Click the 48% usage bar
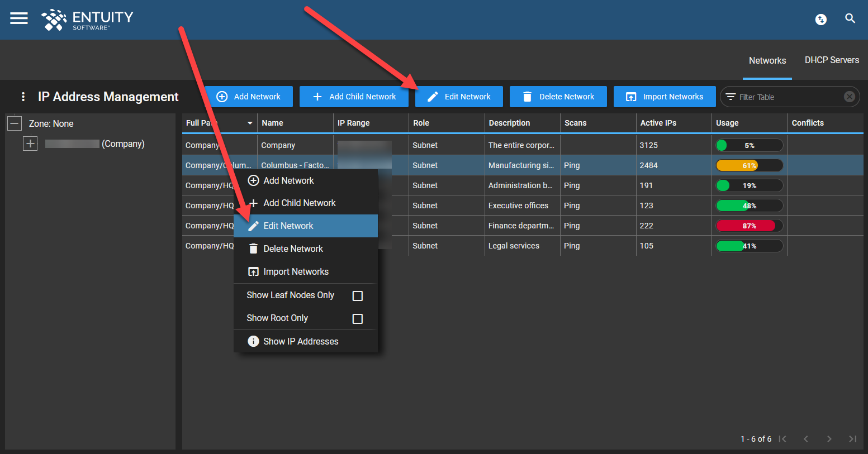Screen dimensions: 868x454 (x=749, y=206)
